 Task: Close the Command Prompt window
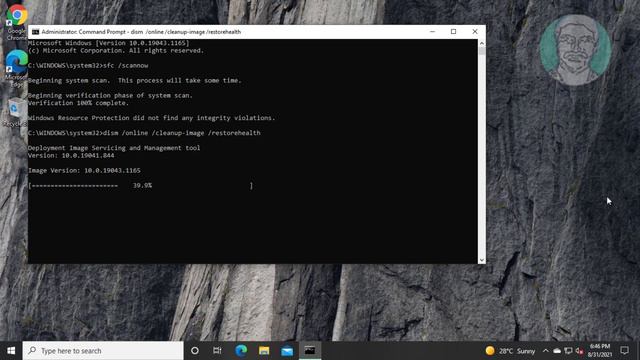(475, 32)
